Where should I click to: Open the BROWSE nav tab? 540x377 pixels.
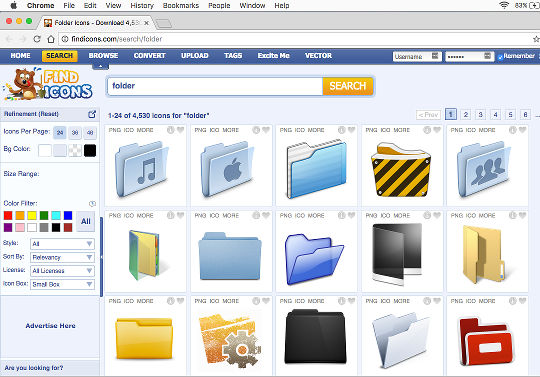tap(103, 55)
